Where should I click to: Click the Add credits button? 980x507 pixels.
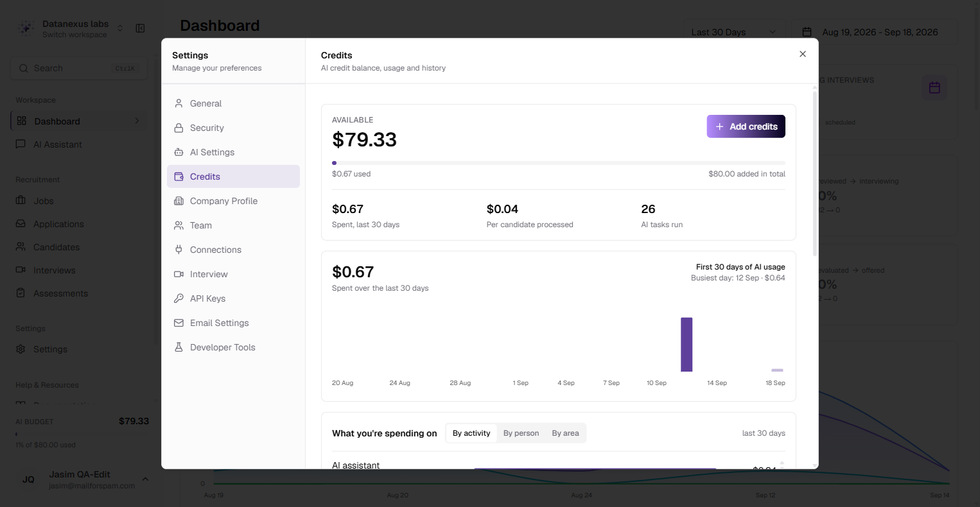[x=746, y=126]
